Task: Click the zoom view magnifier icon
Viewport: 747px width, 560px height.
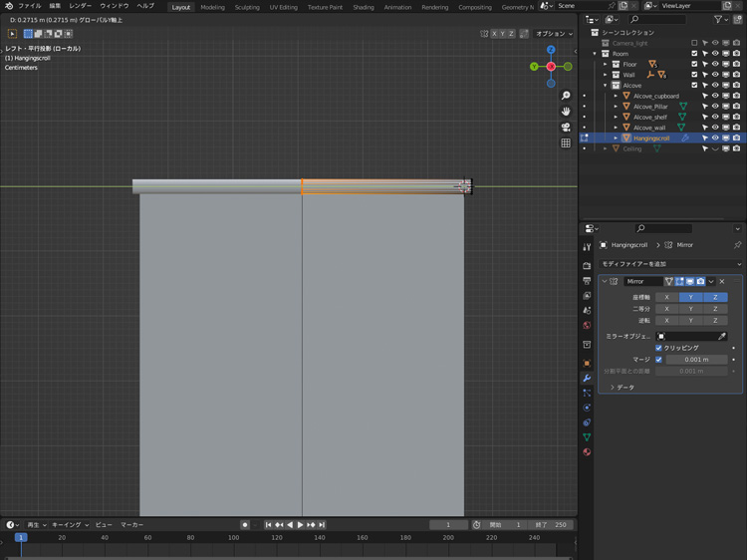Action: [x=566, y=96]
